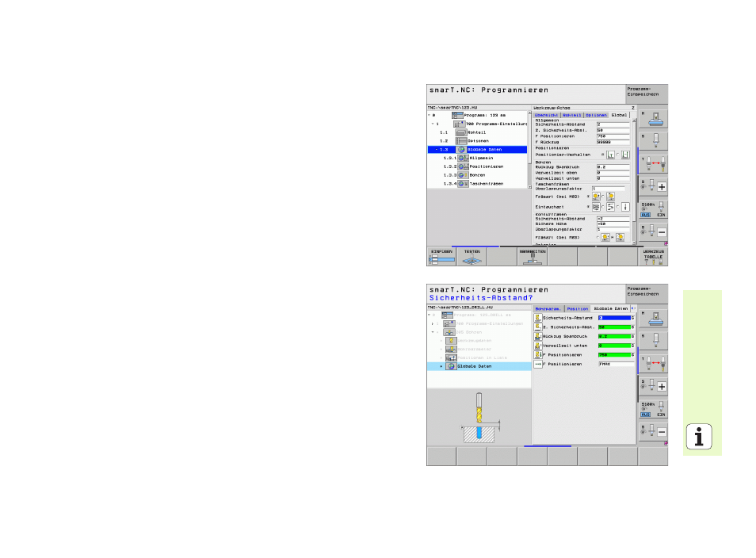The image size is (756, 558).
Task: Switch to the Optionen tab
Action: coord(597,115)
